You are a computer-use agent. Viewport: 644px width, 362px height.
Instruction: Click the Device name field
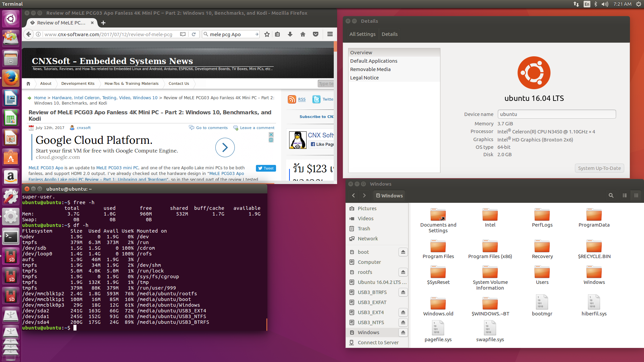(557, 114)
